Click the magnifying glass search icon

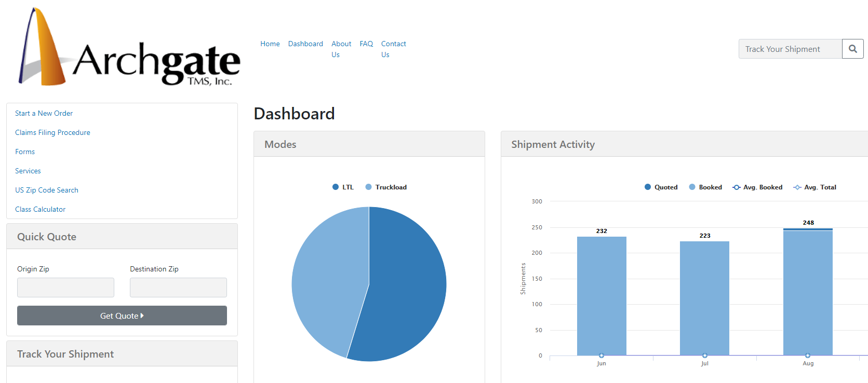point(852,49)
